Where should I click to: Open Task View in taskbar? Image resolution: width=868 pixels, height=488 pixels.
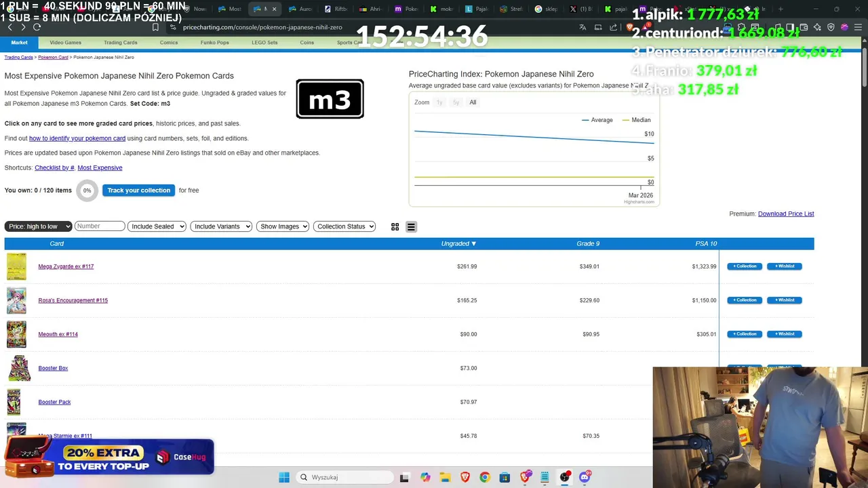pyautogui.click(x=404, y=477)
